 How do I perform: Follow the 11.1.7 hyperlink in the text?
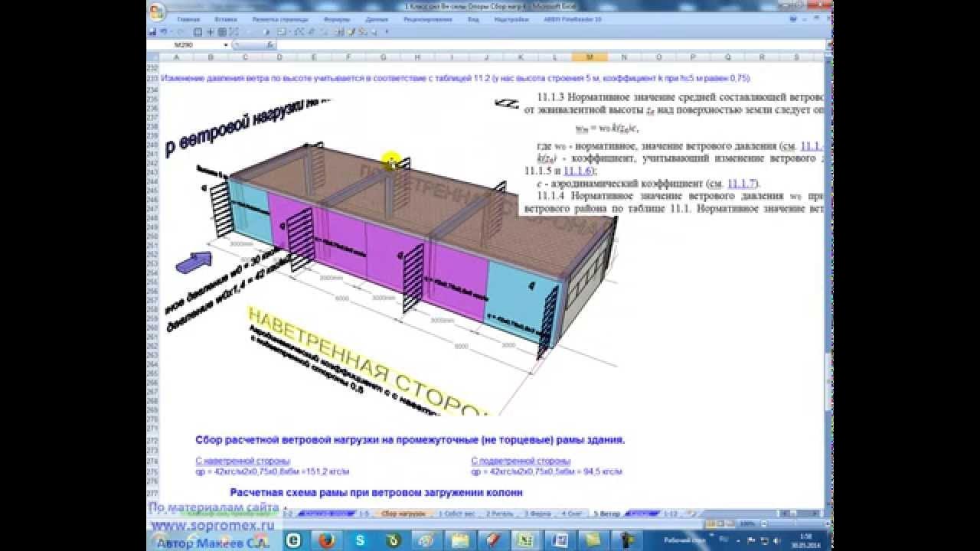point(741,183)
